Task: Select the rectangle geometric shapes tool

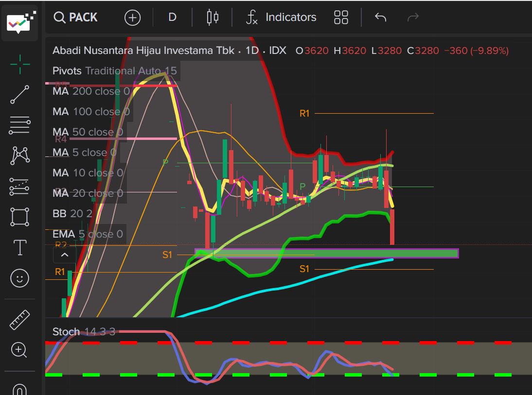Action: (19, 217)
